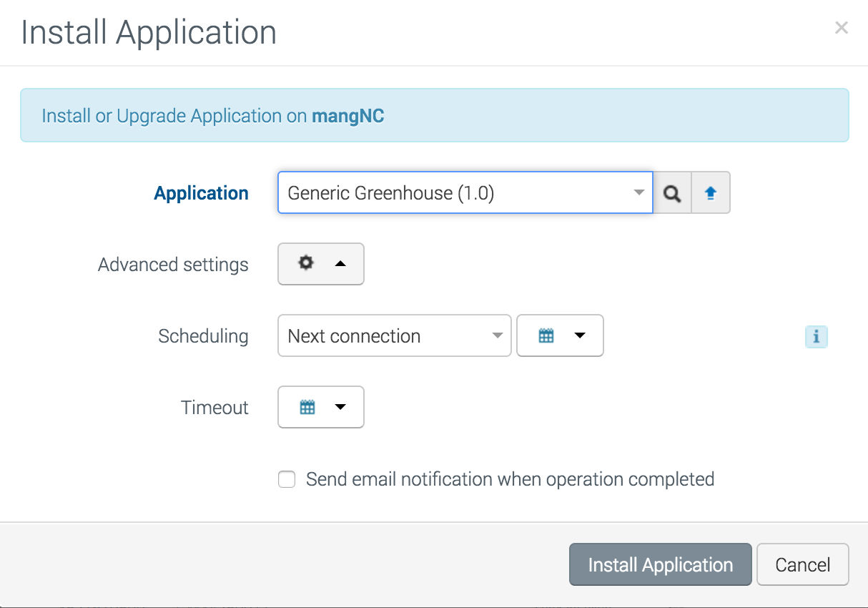Click the Timeout calendar icon
This screenshot has height=608, width=868.
[x=307, y=407]
